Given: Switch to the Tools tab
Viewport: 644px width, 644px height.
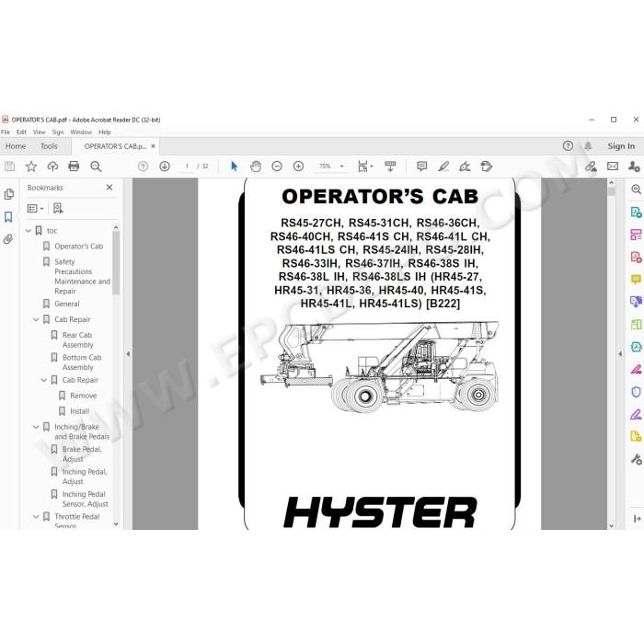Looking at the screenshot, I should tap(49, 146).
